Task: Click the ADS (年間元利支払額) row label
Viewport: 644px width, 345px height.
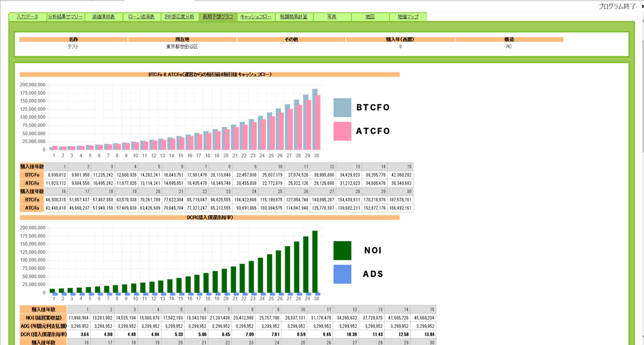Action: (x=43, y=326)
